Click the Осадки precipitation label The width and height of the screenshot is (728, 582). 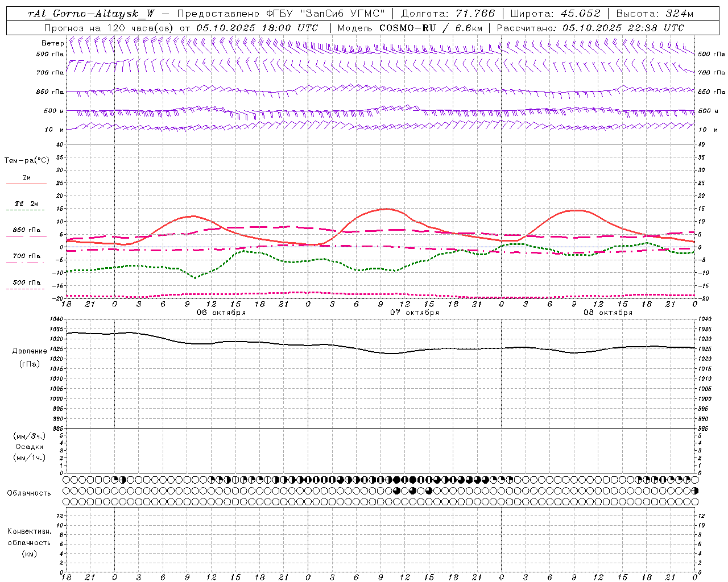point(29,447)
